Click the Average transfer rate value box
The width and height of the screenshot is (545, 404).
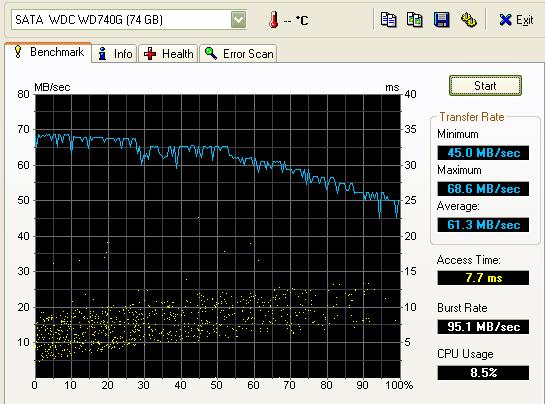coord(483,225)
